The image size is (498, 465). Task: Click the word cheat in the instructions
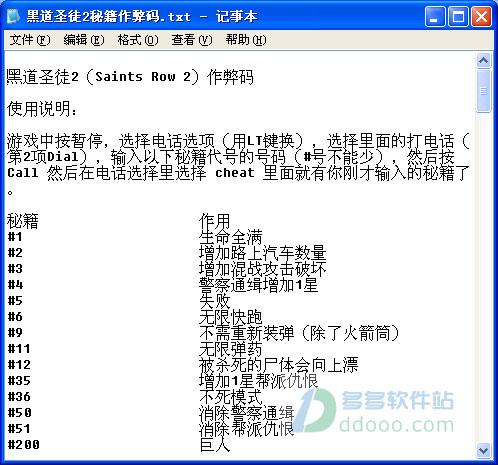tap(235, 173)
